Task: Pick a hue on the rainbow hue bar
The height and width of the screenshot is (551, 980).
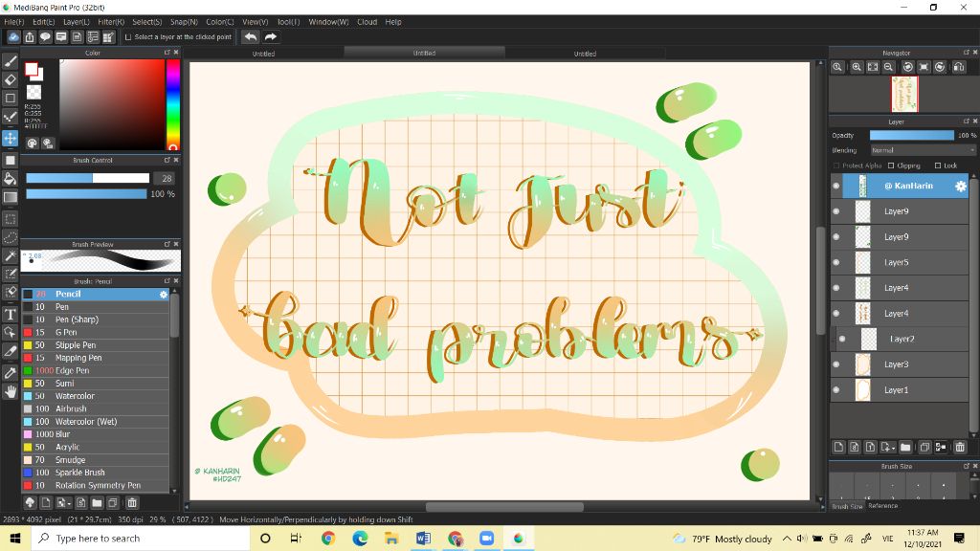Action: pyautogui.click(x=173, y=104)
